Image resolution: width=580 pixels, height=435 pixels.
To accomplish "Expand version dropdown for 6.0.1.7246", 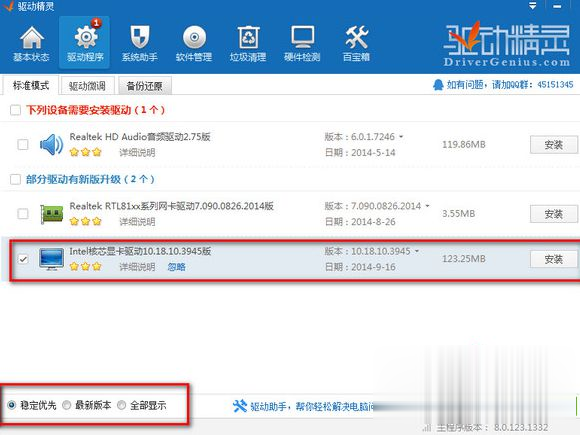I will click(401, 137).
